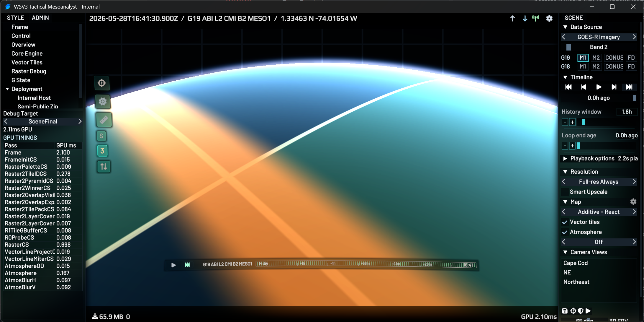Collapse the Resolution section
The height and width of the screenshot is (322, 644).
[x=565, y=172]
